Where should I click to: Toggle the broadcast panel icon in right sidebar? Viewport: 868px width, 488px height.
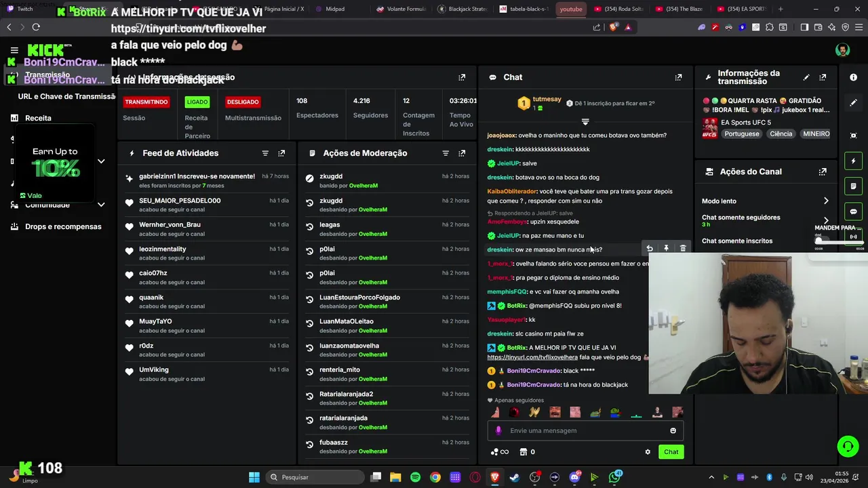tap(853, 237)
